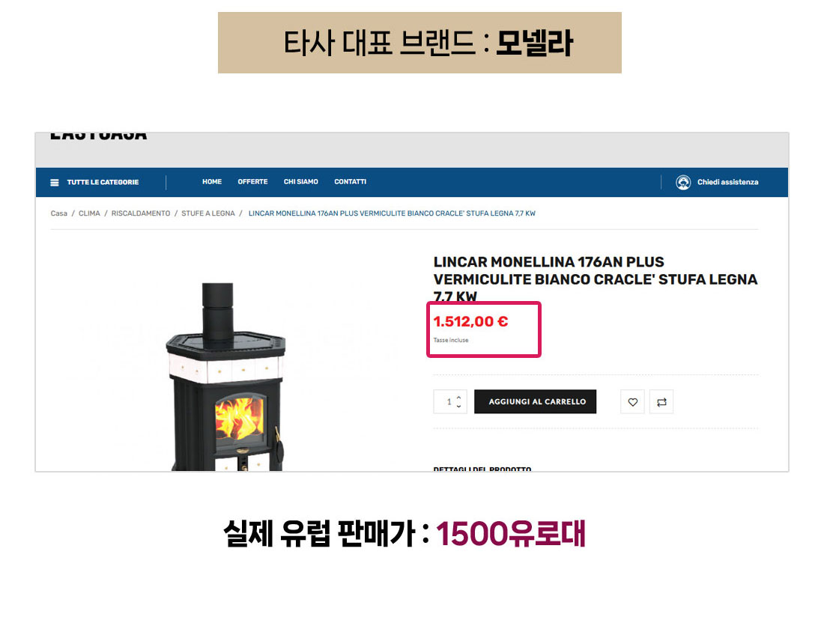Screen dimensions: 824x644
Task: Navigate to RISCALDAMENTO breadcrumb
Action: 141,213
